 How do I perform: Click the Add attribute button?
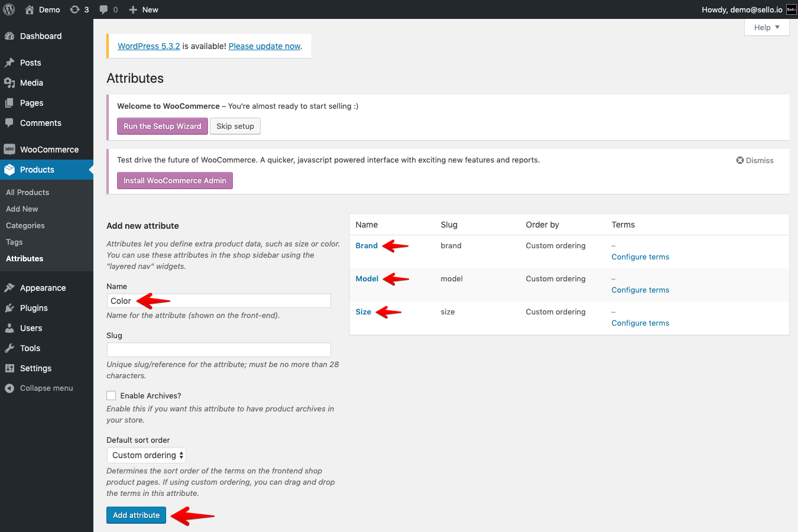tap(137, 515)
